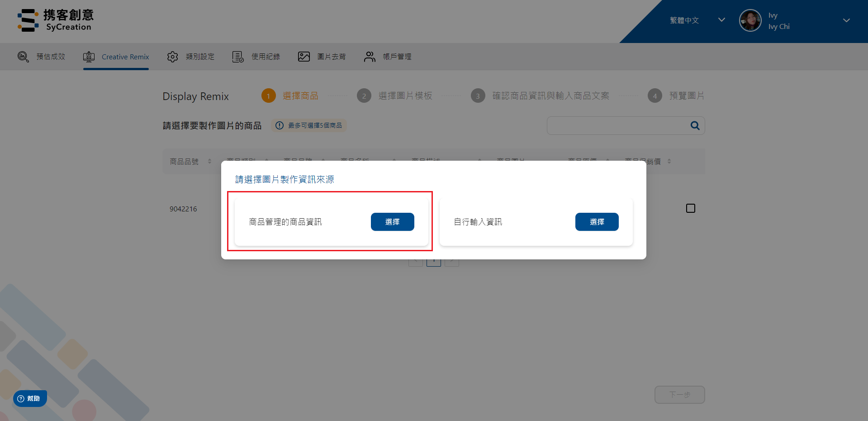Click the 圖片去背 image icon
The width and height of the screenshot is (868, 421).
tap(304, 57)
